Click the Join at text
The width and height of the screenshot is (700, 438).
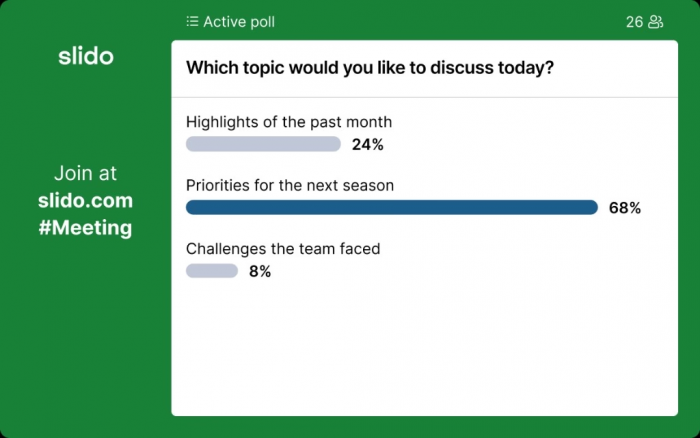click(85, 173)
